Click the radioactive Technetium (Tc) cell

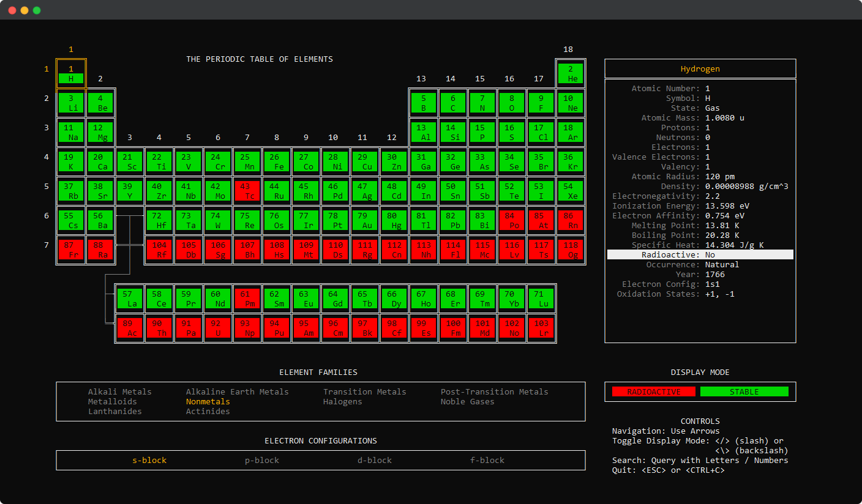pyautogui.click(x=247, y=191)
